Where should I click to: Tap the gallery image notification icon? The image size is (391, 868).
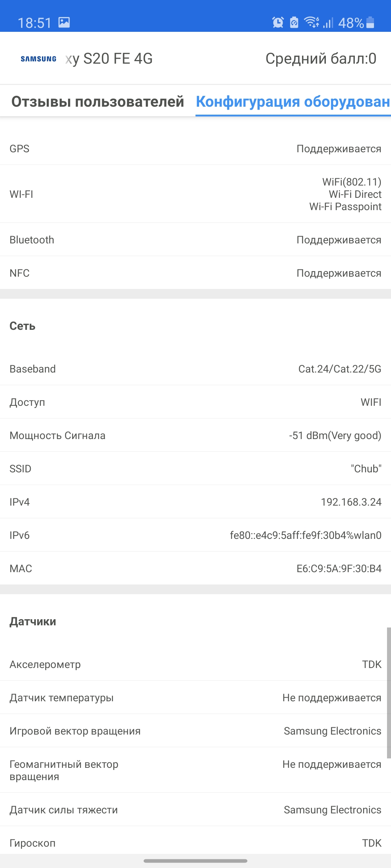coord(64,22)
